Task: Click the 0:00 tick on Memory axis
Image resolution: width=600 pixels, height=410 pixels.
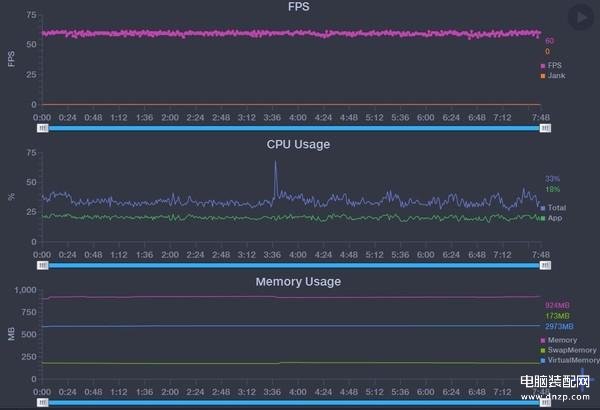Action: click(42, 392)
